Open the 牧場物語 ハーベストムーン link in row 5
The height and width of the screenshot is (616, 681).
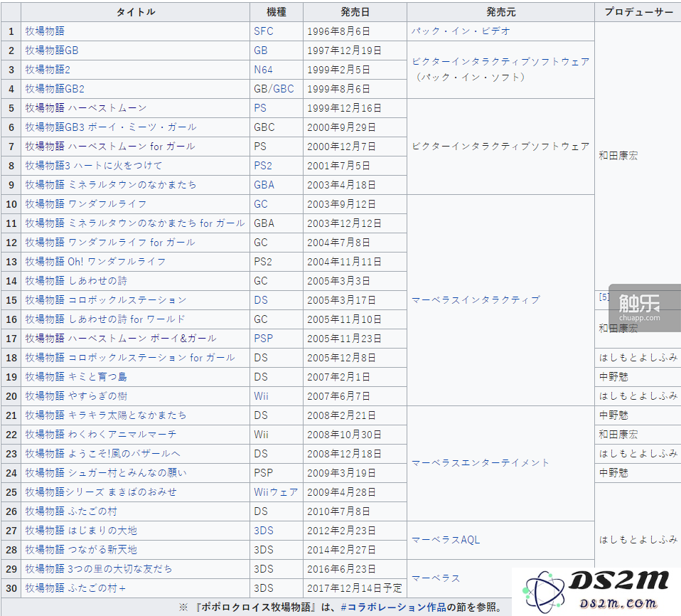(86, 108)
